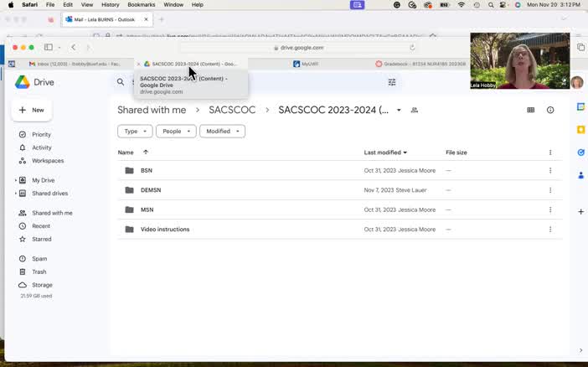Open the Modified filter dropdown
Screen dimensions: 588x367
coord(222,131)
